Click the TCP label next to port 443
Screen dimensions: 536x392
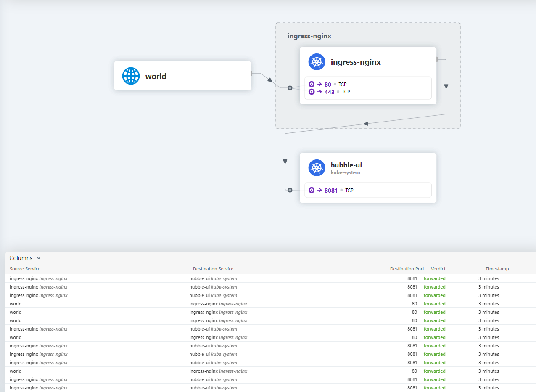pyautogui.click(x=346, y=92)
